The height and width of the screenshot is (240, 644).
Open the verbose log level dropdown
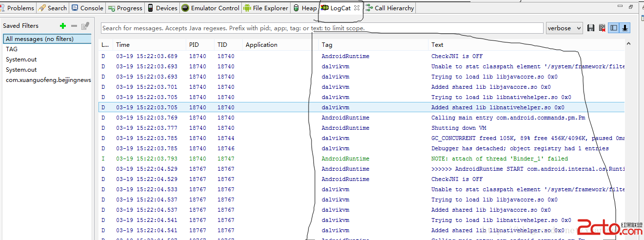click(x=564, y=28)
